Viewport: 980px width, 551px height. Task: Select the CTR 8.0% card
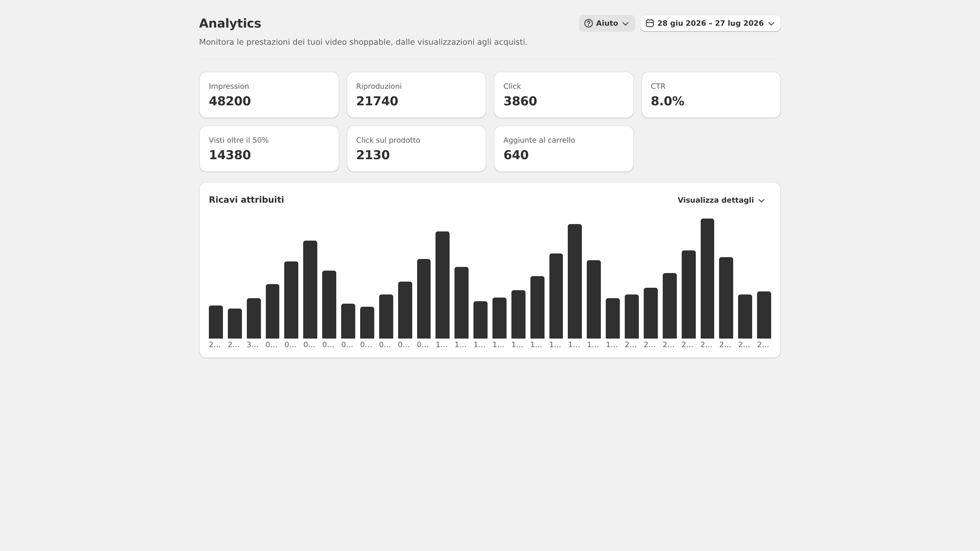point(711,95)
